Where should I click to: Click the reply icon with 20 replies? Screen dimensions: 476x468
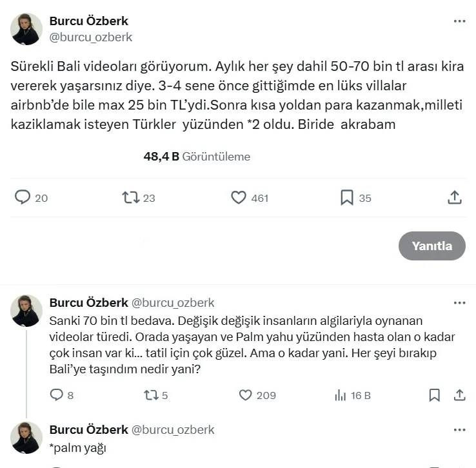pos(23,197)
